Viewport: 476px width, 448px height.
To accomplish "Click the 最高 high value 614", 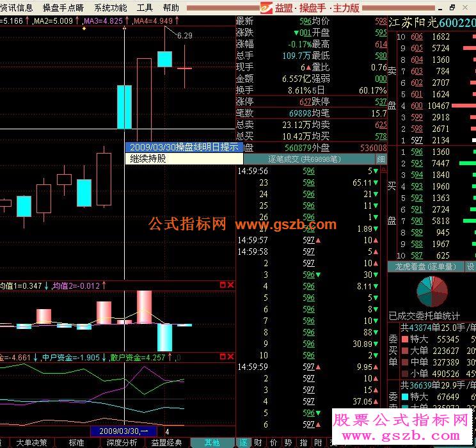I will click(x=381, y=44).
